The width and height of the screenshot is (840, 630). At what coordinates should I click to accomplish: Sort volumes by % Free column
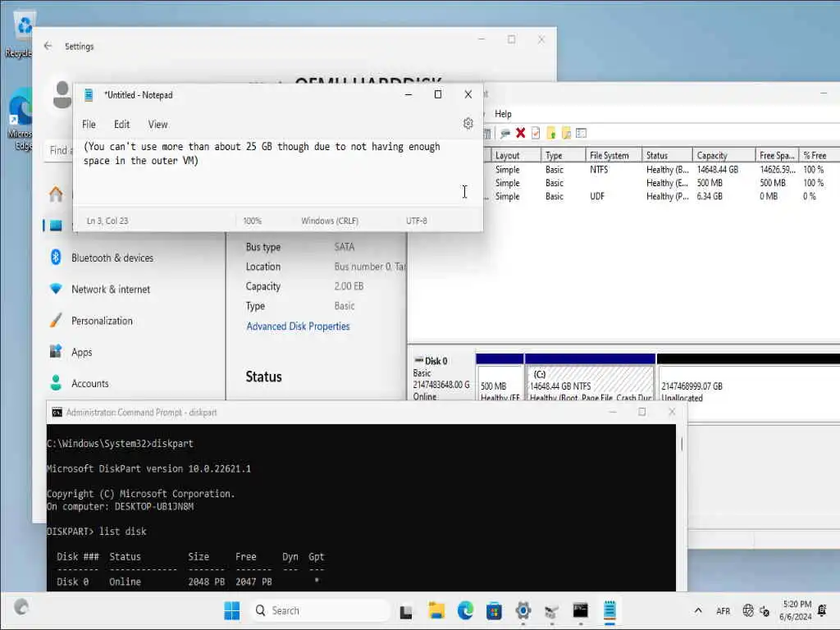[819, 155]
